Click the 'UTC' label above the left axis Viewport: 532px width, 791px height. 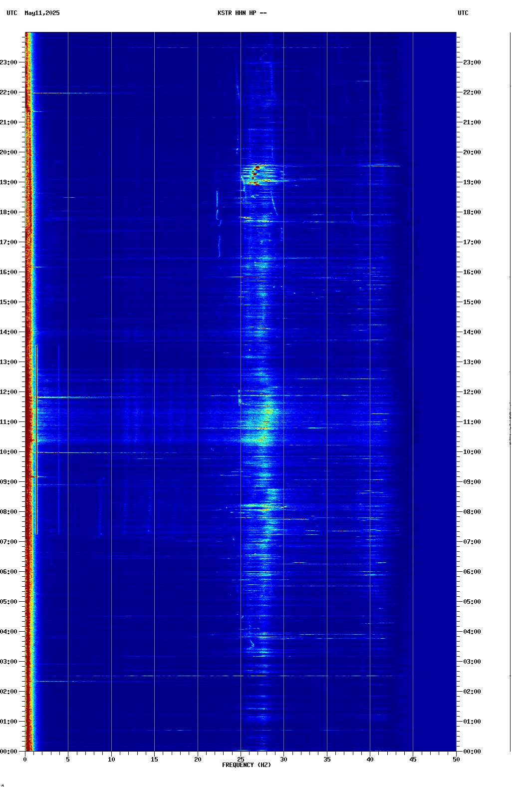coord(12,13)
